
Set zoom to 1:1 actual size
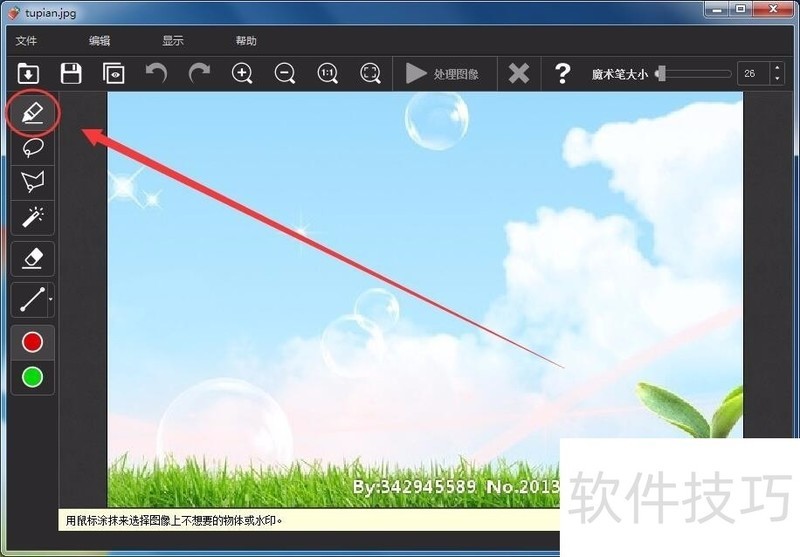point(328,73)
